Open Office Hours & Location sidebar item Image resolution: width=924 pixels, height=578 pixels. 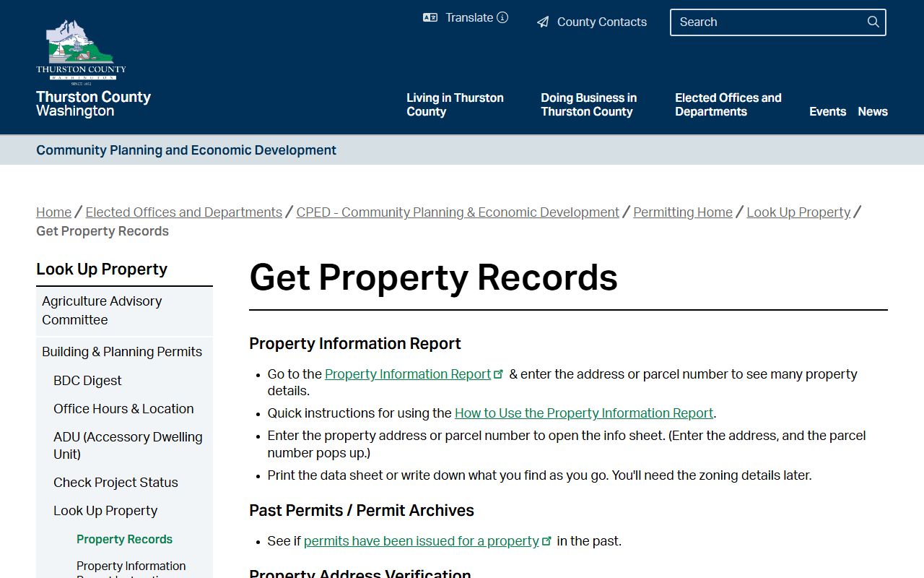point(123,409)
